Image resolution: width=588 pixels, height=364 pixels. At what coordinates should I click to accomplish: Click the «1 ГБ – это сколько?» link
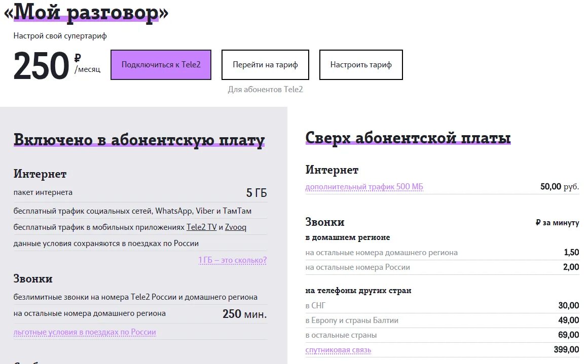click(232, 260)
